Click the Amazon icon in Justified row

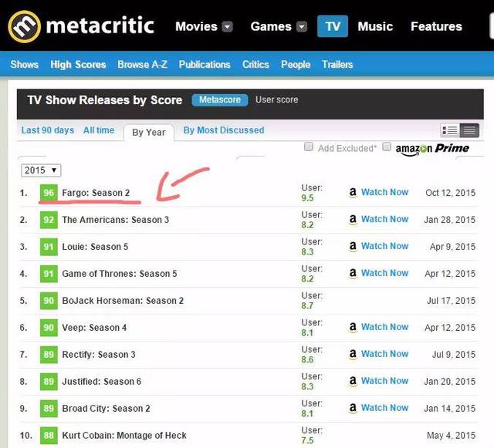[353, 381]
